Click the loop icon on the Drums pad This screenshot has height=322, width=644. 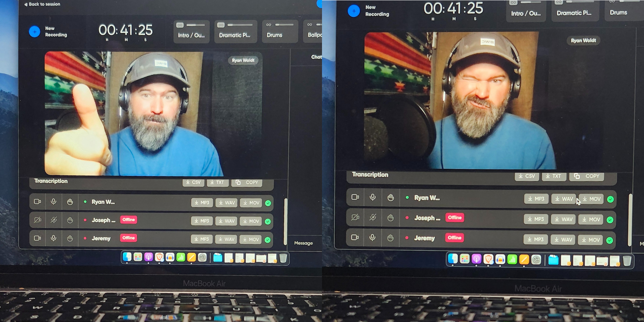click(x=269, y=25)
